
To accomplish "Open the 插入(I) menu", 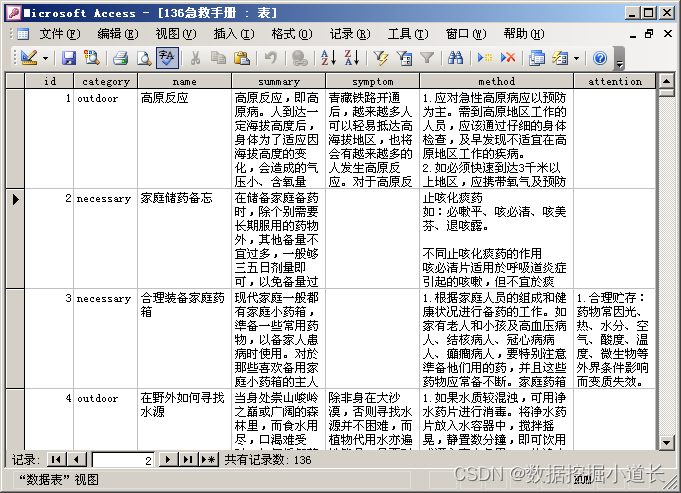I will [x=234, y=34].
